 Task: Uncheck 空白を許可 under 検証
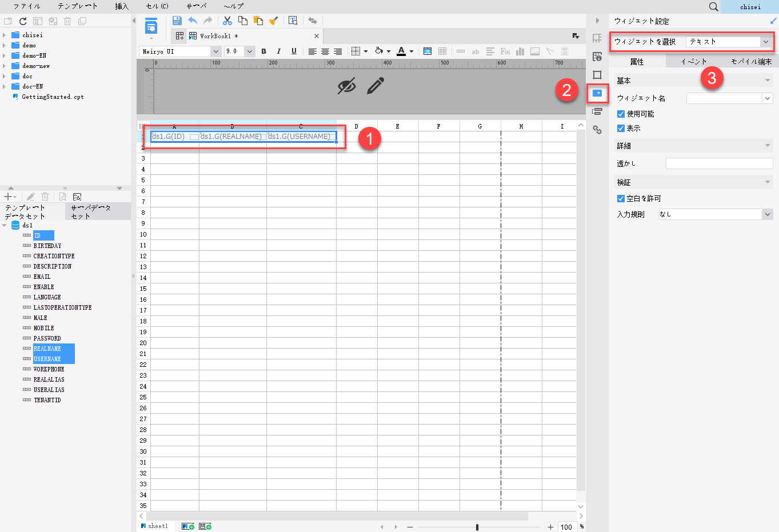[x=621, y=198]
